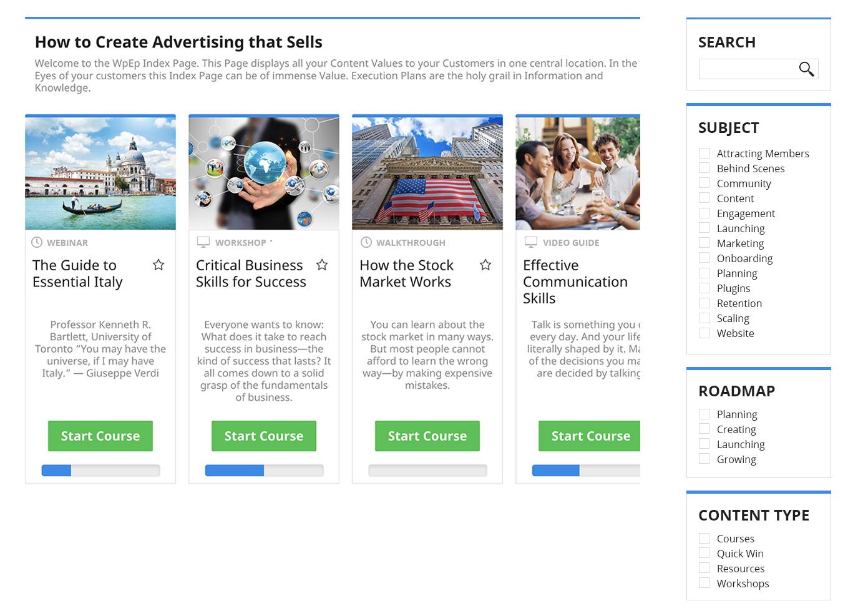The image size is (853, 616).
Task: Click the Walkthrough clock icon
Action: [x=366, y=242]
